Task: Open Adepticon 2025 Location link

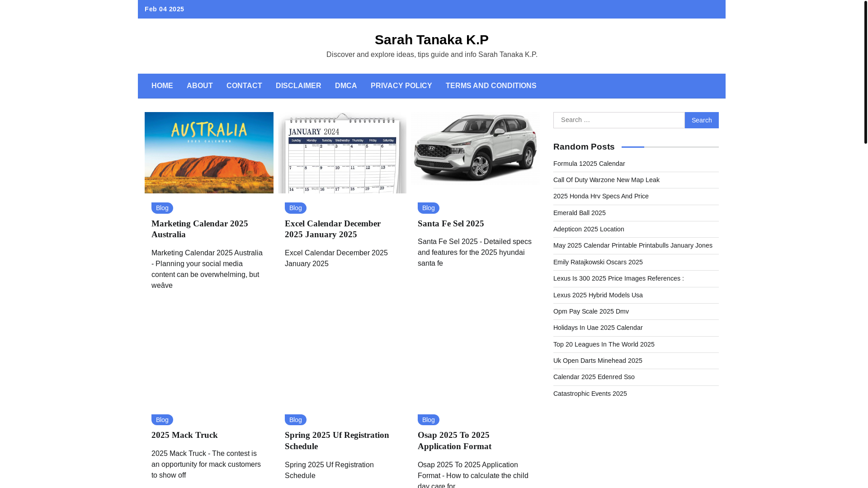Action: tap(589, 229)
